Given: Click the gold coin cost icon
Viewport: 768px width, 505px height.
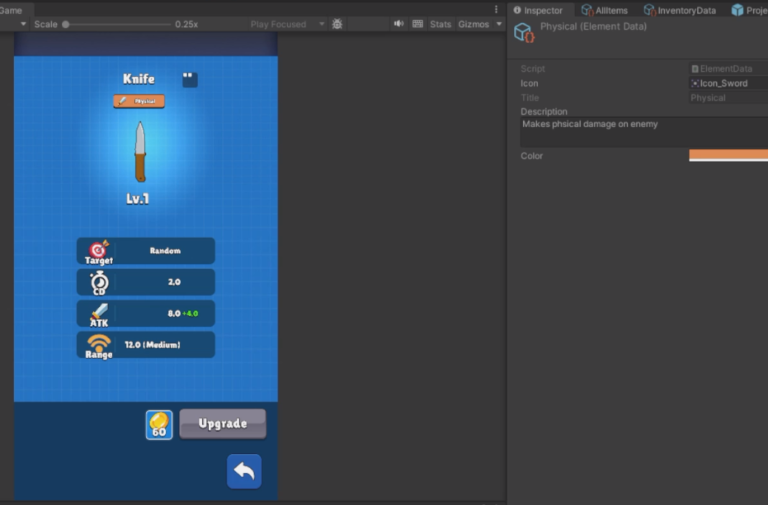Looking at the screenshot, I should [159, 424].
